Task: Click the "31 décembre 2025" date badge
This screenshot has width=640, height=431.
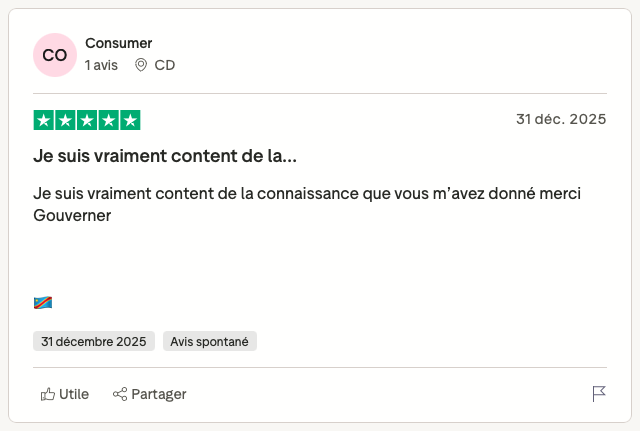Action: pyautogui.click(x=94, y=341)
